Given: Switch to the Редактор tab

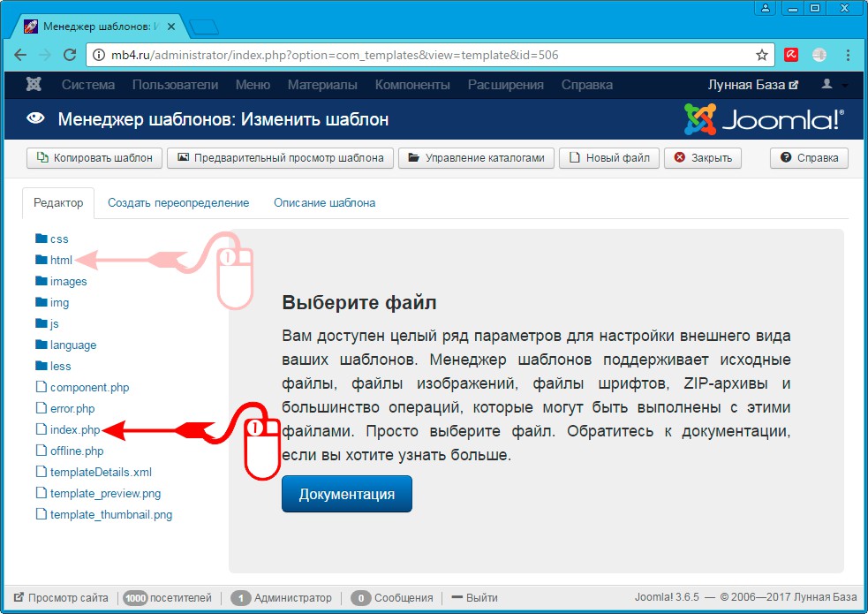Looking at the screenshot, I should pos(58,202).
